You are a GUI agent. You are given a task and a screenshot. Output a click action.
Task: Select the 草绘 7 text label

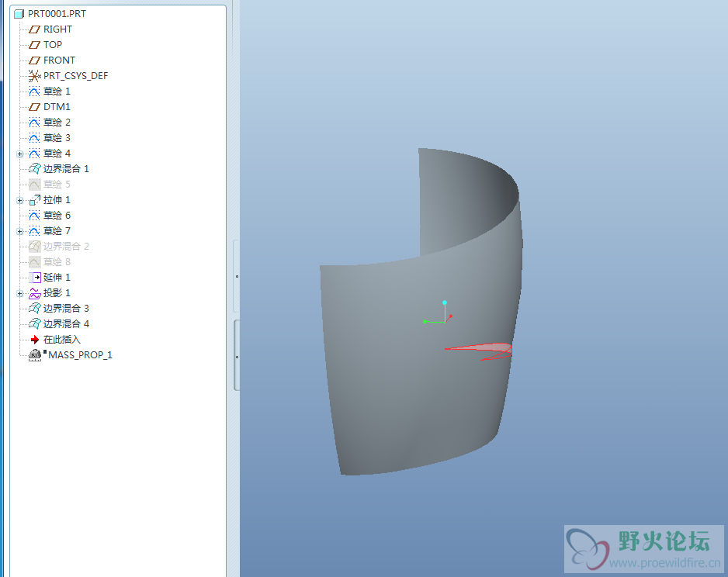(57, 231)
